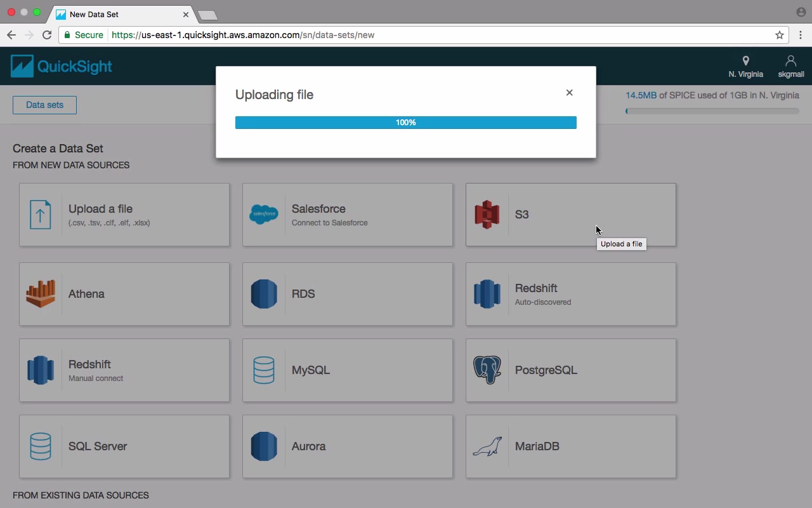Choose the Salesforce data source title
This screenshot has width=812, height=508.
pos(318,209)
